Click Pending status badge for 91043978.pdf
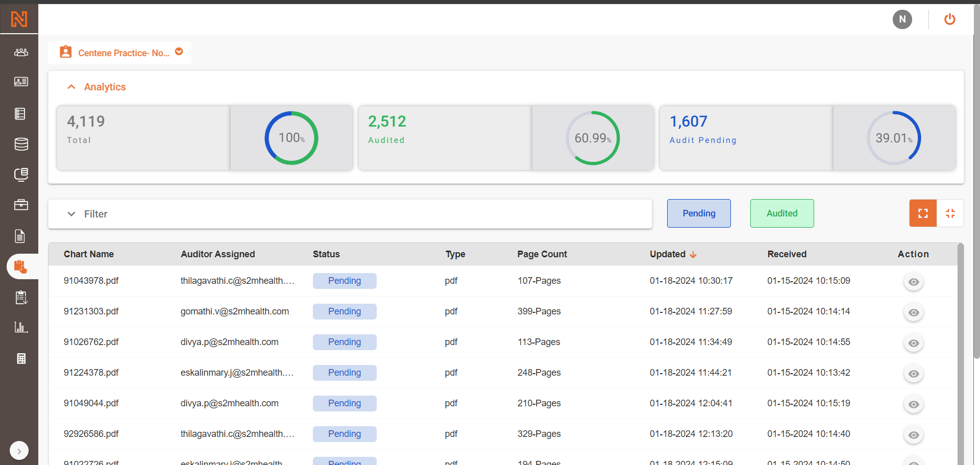This screenshot has width=980, height=465. coord(345,281)
